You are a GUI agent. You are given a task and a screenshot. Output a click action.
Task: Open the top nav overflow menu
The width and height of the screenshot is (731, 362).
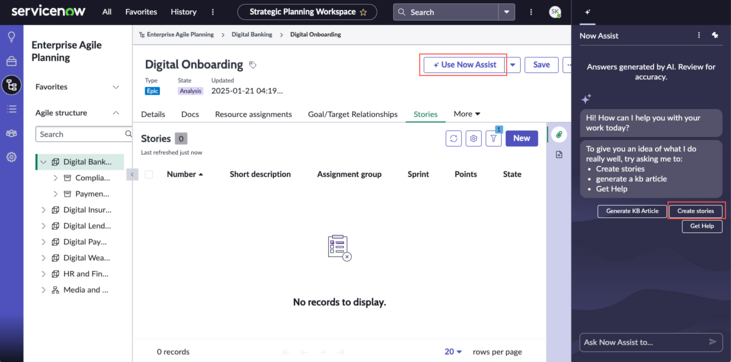click(x=213, y=12)
